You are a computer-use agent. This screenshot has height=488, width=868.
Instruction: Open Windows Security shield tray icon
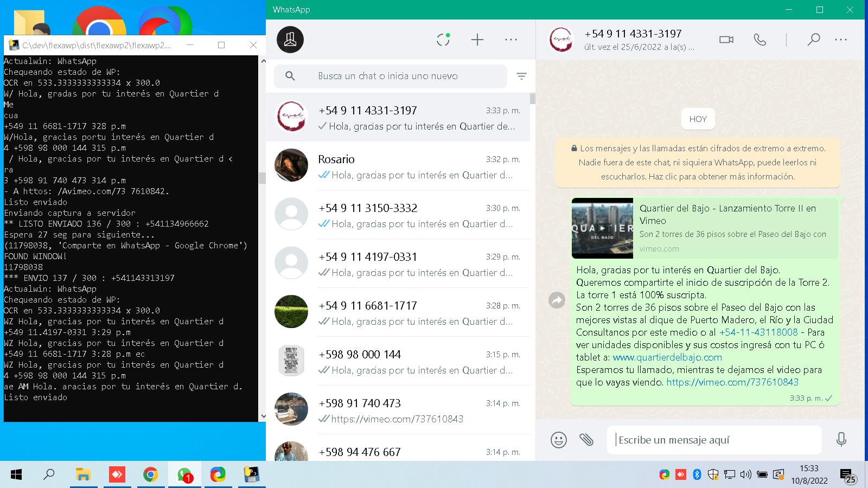pos(713,475)
